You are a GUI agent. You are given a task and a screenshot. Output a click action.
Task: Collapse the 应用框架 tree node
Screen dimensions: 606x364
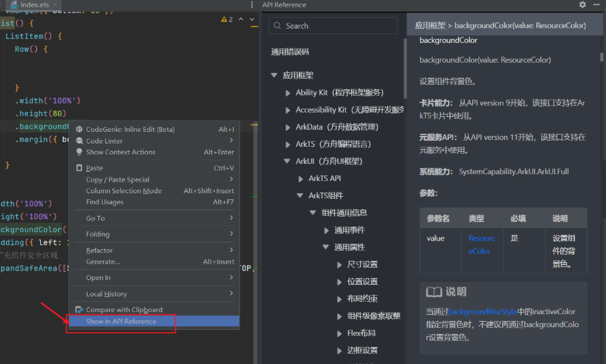[274, 75]
